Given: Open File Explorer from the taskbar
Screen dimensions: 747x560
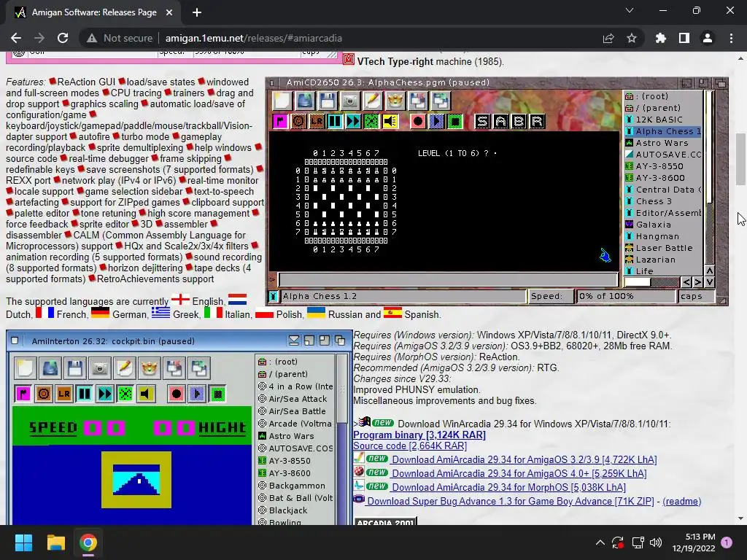Looking at the screenshot, I should coord(55,542).
